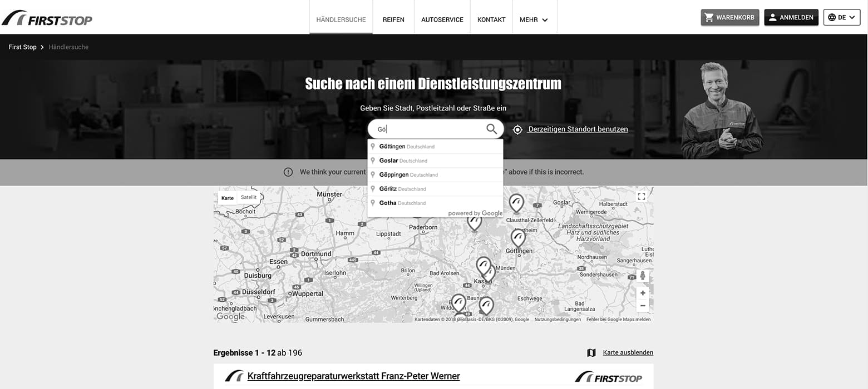Image resolution: width=868 pixels, height=389 pixels.
Task: Zoom out on the map
Action: (643, 306)
